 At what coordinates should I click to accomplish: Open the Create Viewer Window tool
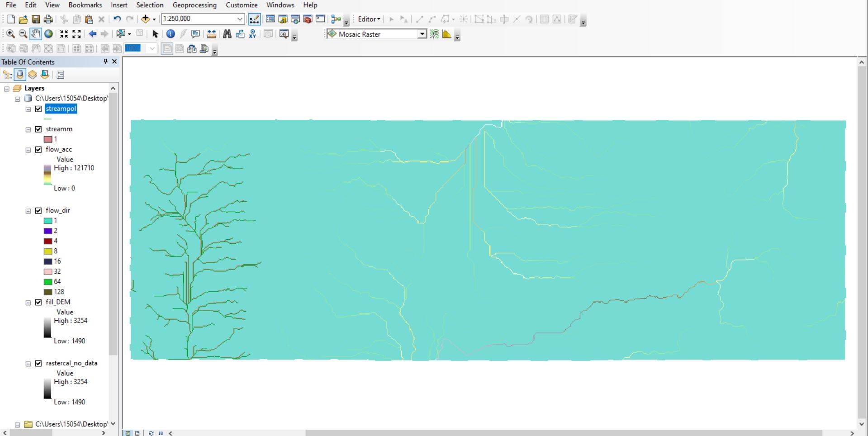(284, 34)
